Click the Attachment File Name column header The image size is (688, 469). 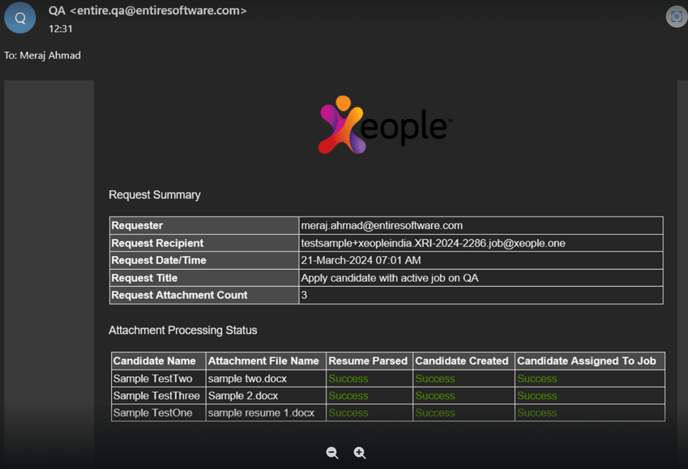(x=266, y=361)
